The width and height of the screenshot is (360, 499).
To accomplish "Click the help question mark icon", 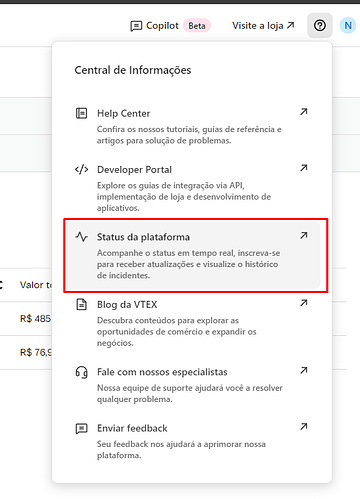I will pos(320,25).
